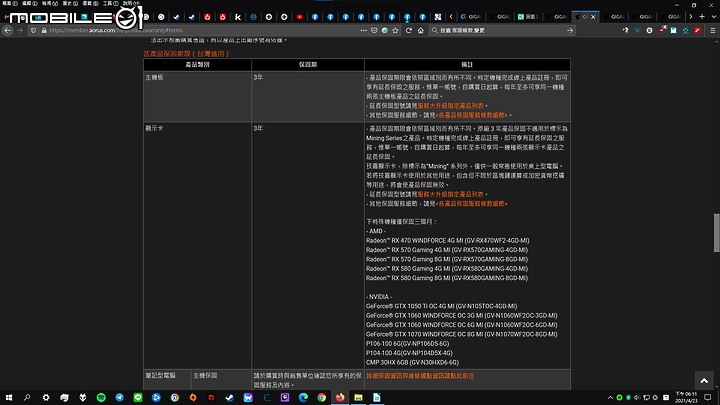
Task: Open the 書籤 menu
Action: pos(90,3)
